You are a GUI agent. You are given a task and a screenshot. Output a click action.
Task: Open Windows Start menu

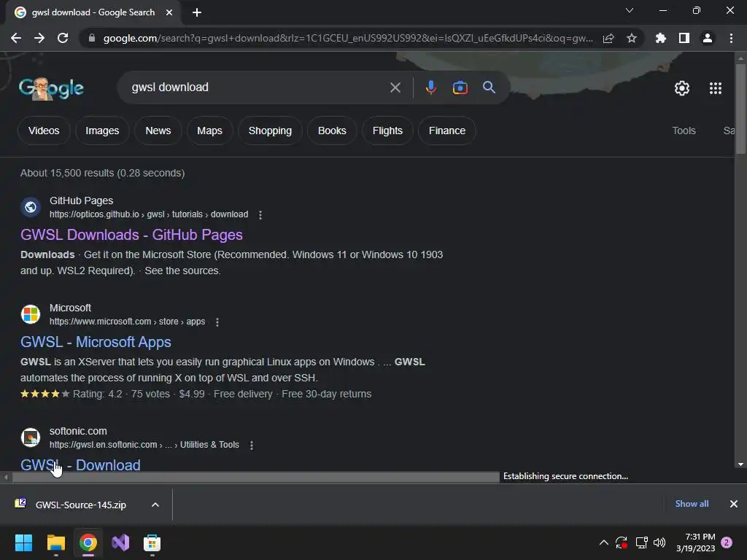coord(23,542)
